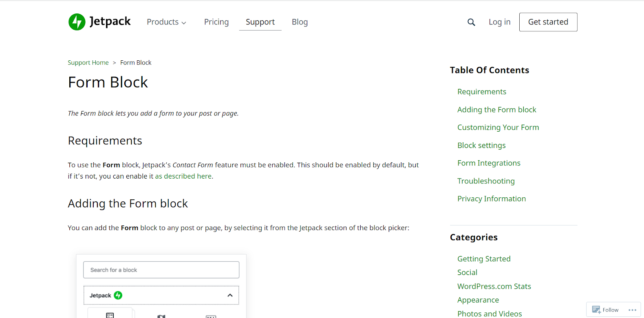This screenshot has height=318, width=644.
Task: Click the Get started button
Action: point(548,22)
